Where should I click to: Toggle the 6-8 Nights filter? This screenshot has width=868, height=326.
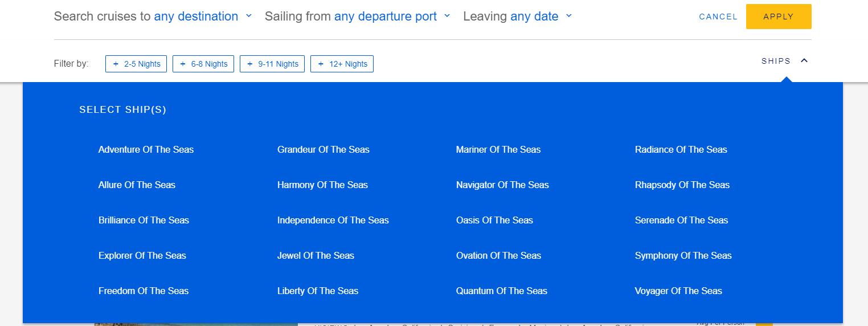coord(203,64)
